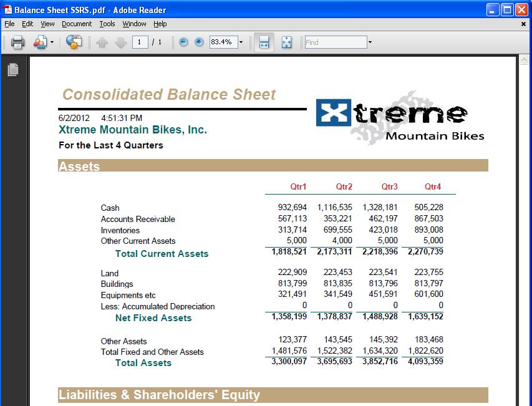Click the Qtr2 column header
Viewport: 532px width, 406px height.
click(344, 186)
